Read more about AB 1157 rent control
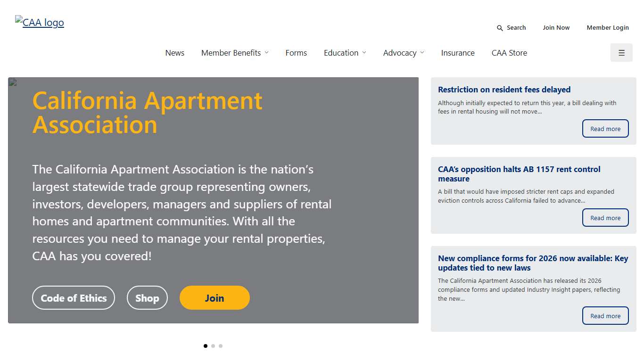 point(605,217)
